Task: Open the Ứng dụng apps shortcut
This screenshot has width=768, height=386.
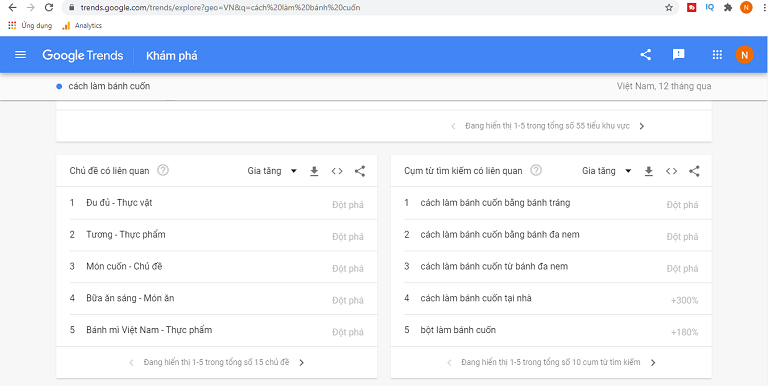Action: pyautogui.click(x=30, y=26)
